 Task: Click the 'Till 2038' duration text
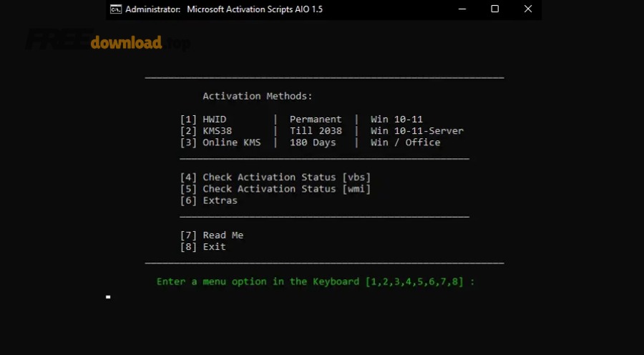click(x=316, y=131)
